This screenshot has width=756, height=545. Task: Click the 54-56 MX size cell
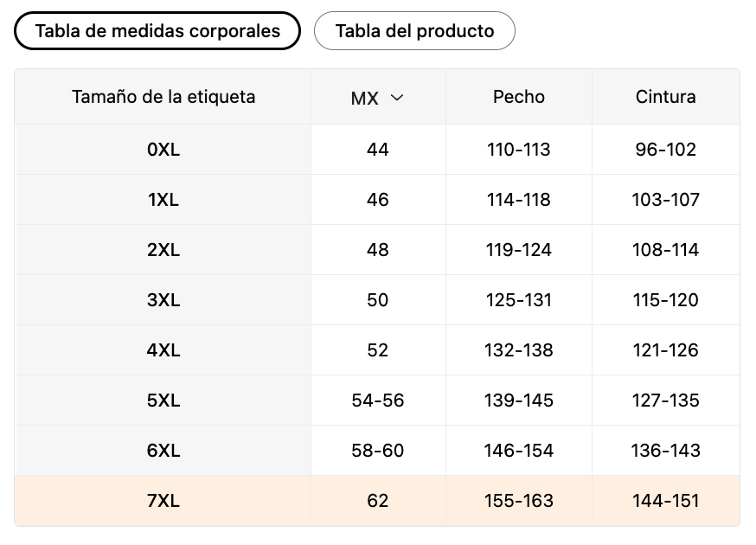(x=378, y=401)
